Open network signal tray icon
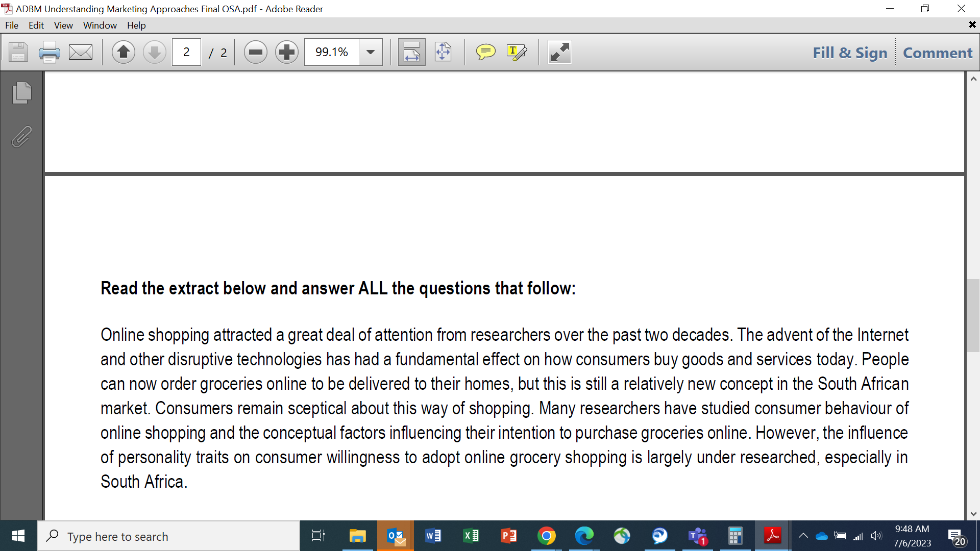 (858, 536)
